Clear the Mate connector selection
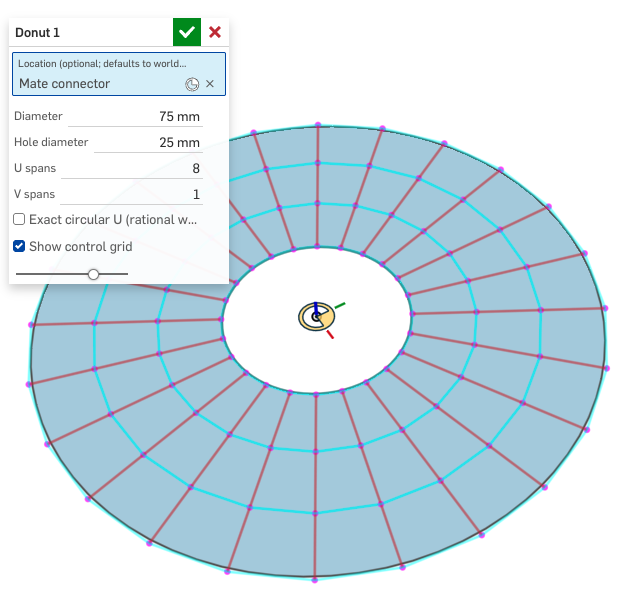This screenshot has height=594, width=617. [x=210, y=84]
